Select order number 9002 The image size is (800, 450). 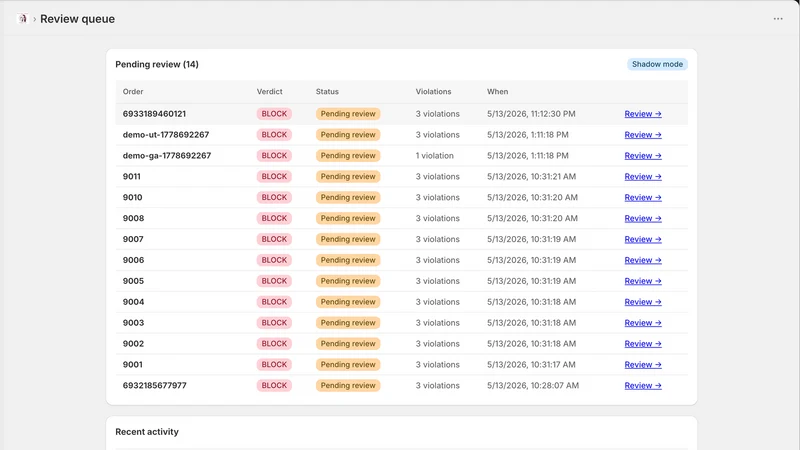[x=133, y=344]
